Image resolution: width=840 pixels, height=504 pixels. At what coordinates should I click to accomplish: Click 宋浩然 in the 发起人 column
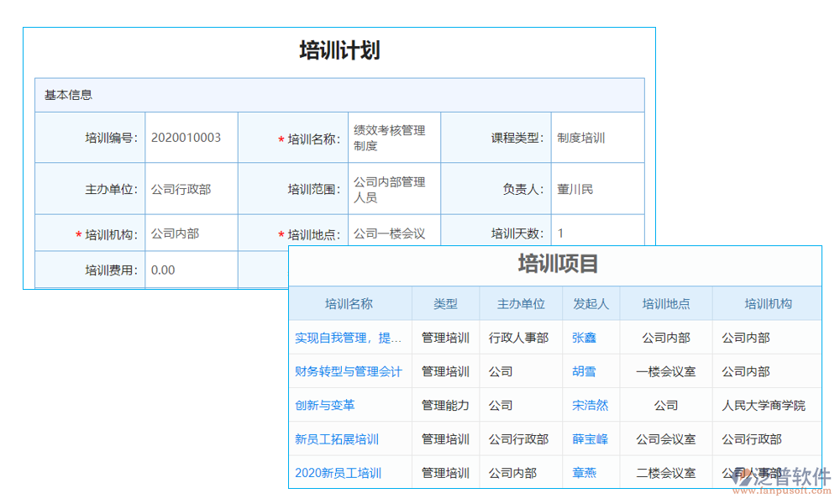(x=591, y=405)
